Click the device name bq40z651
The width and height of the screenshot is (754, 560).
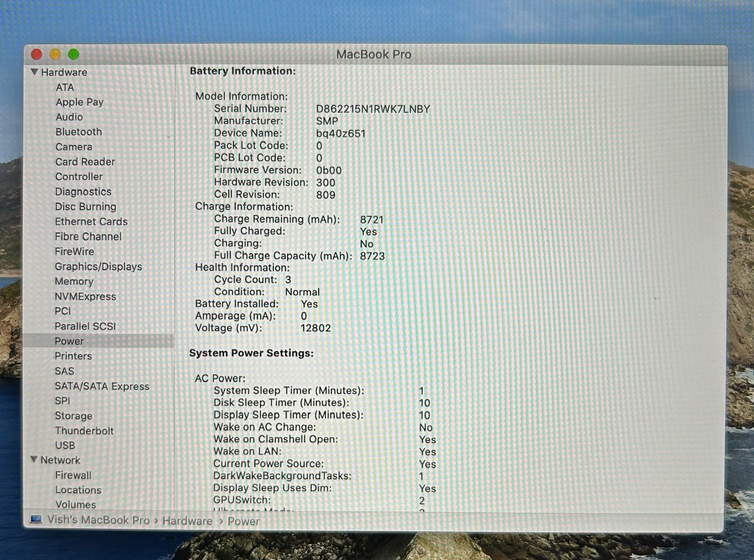[341, 133]
